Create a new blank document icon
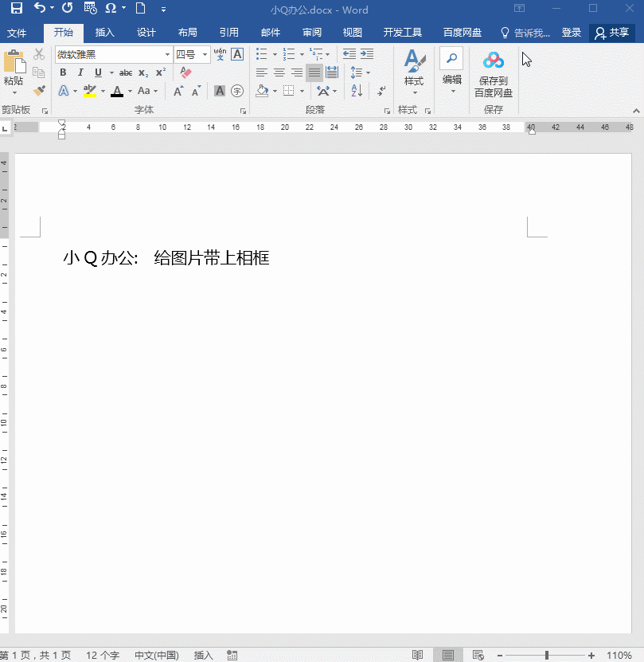The image size is (644, 662). pos(140,8)
